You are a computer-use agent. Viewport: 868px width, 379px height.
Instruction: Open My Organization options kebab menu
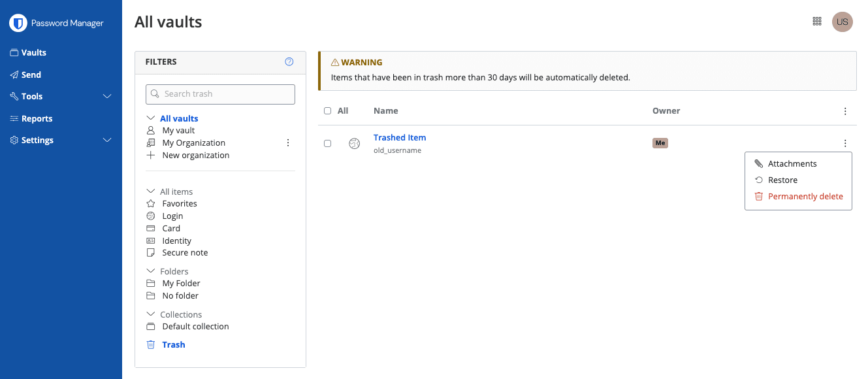coord(288,142)
